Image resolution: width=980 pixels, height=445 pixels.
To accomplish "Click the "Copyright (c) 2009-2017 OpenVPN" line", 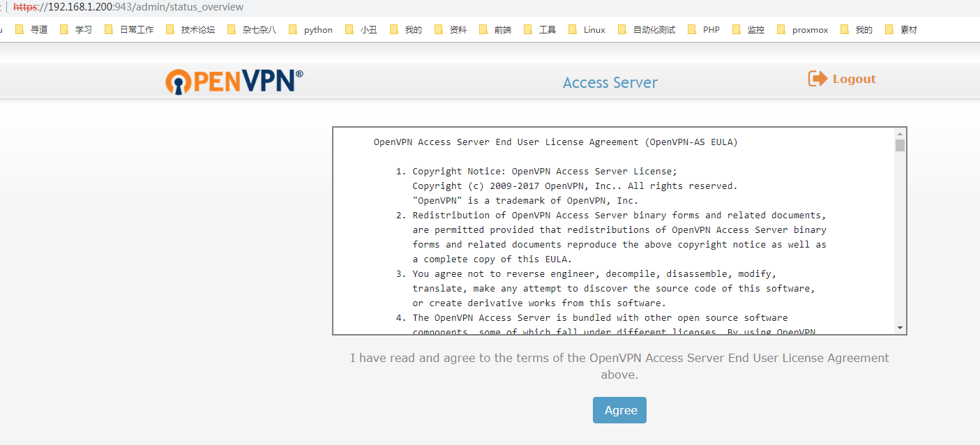I will [x=575, y=186].
